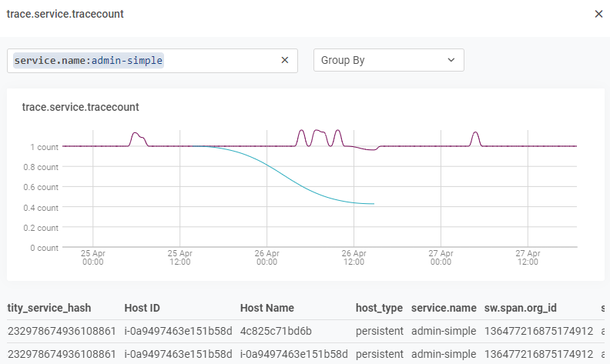Sort by host_type column header
Image resolution: width=610 pixels, height=364 pixels.
pyautogui.click(x=379, y=308)
